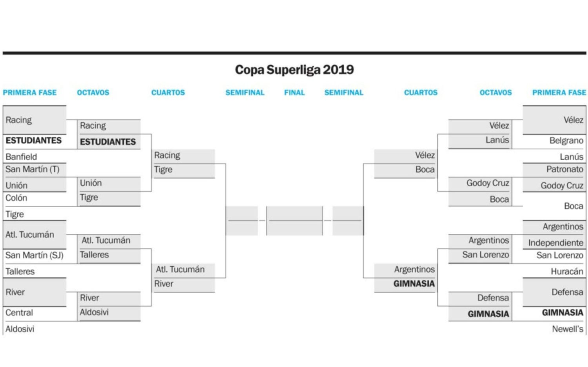The image size is (588, 367).
Task: Select the right CUARTOS column header
Action: point(421,92)
